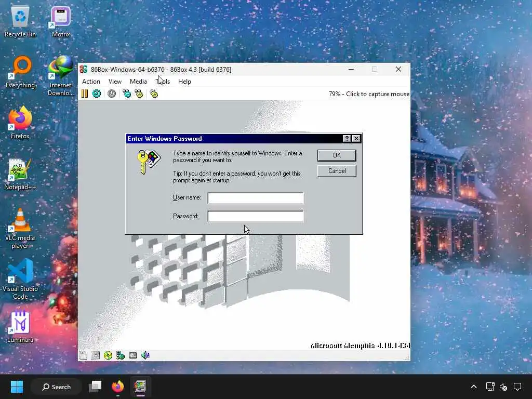Close the 86Box window
The height and width of the screenshot is (399, 532).
click(x=398, y=69)
